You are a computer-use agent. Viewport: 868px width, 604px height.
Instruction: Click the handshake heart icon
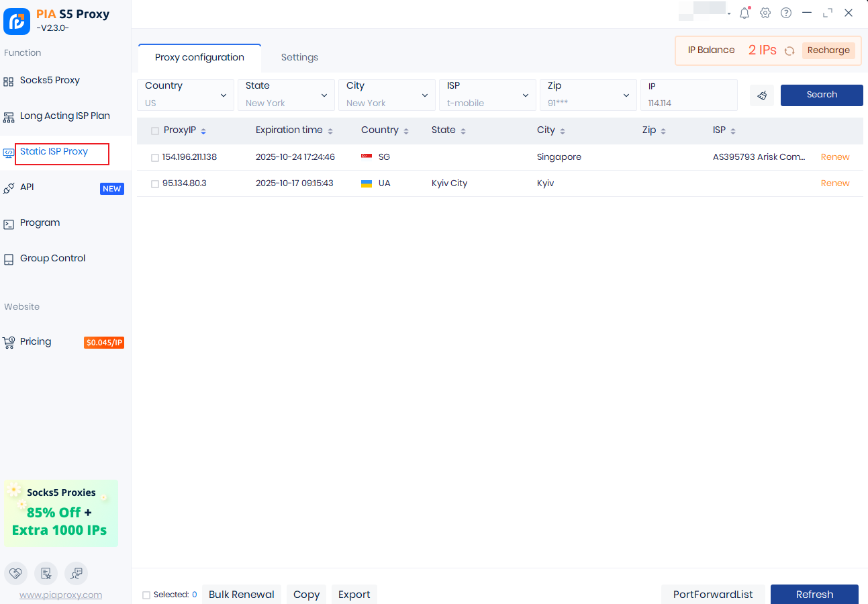pyautogui.click(x=15, y=573)
